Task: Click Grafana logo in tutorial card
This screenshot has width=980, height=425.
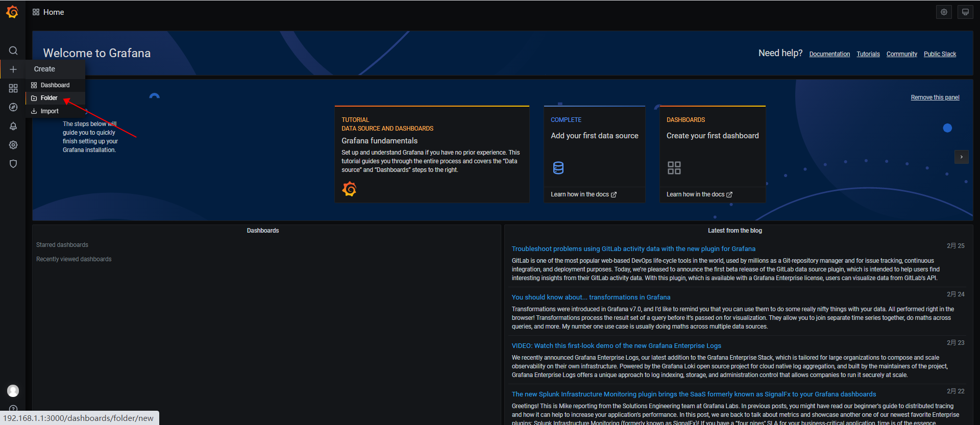Action: point(349,189)
